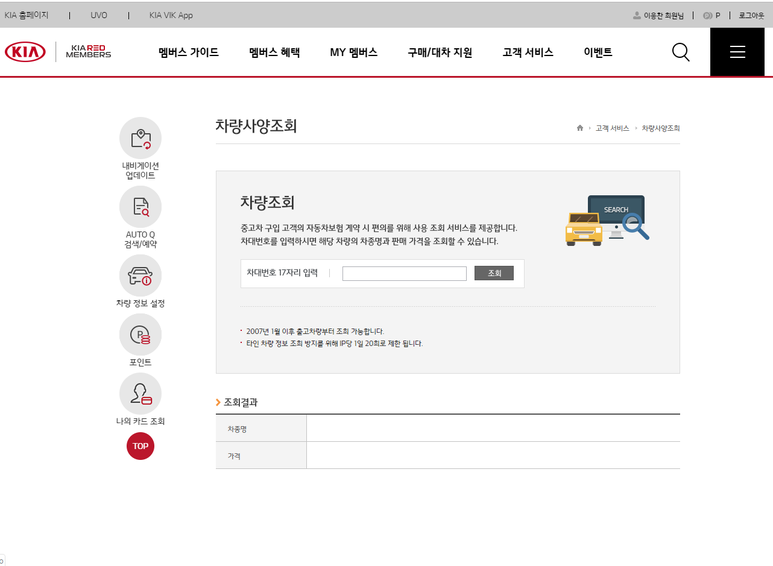The width and height of the screenshot is (773, 566).
Task: Open the 고객 서비스 menu
Action: pos(527,52)
